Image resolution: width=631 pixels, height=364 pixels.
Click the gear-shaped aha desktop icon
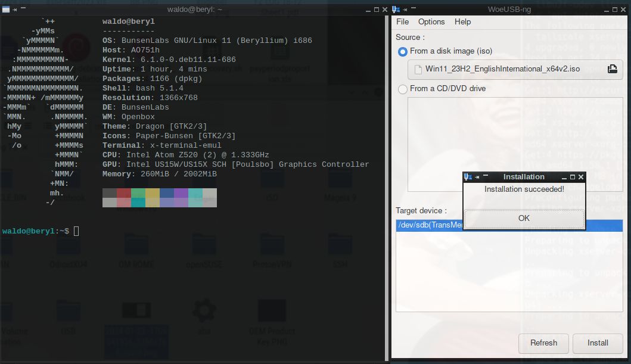tap(205, 310)
